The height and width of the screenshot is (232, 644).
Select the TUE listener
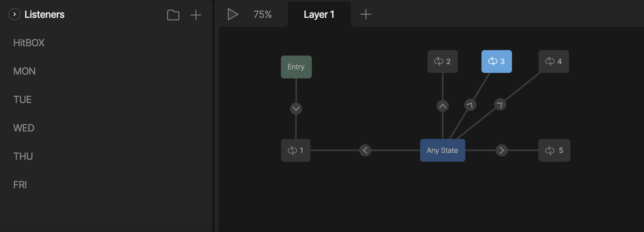[x=22, y=99]
